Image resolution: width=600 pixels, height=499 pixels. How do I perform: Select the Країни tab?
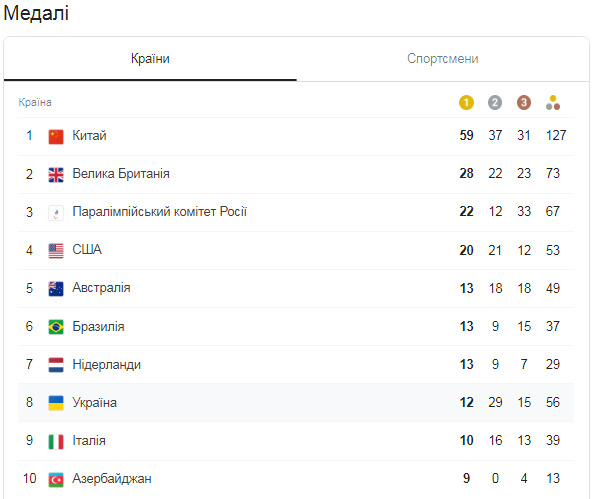[150, 59]
